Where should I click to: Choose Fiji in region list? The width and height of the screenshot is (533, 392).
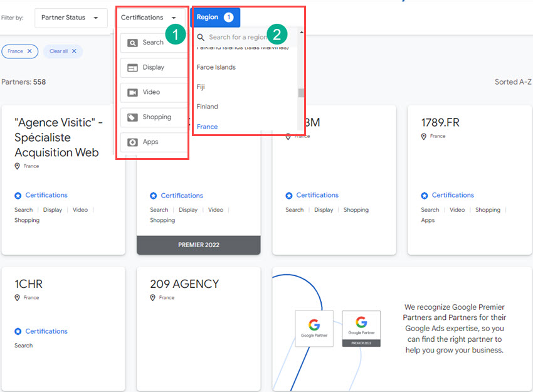[x=201, y=87]
